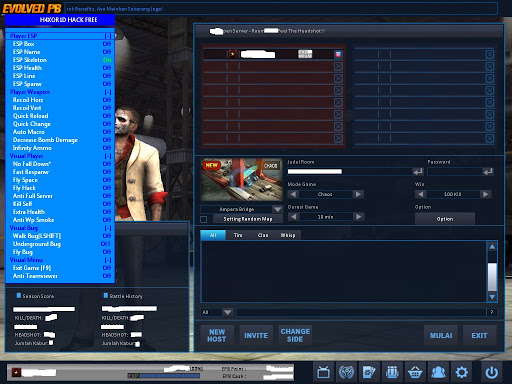The image size is (512, 384).
Task: Open the inventory icon in bottom bar
Action: tap(392, 372)
